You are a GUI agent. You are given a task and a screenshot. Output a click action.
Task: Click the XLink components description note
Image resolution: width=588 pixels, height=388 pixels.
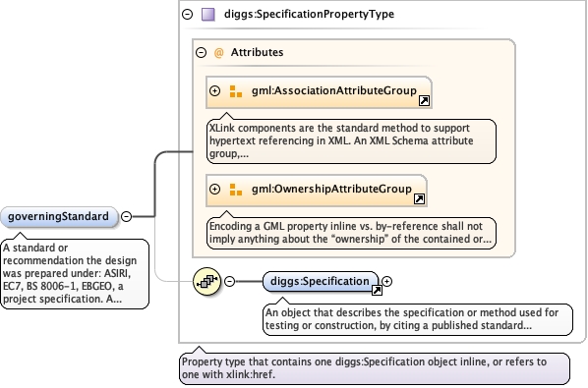[351, 141]
